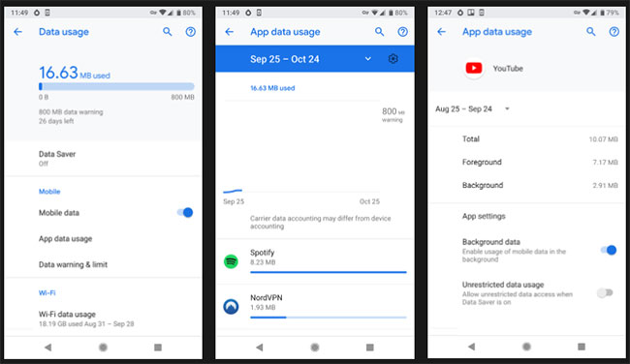Tap home button on YouTube screen
Viewport: 630px width, 364px height.
[526, 347]
